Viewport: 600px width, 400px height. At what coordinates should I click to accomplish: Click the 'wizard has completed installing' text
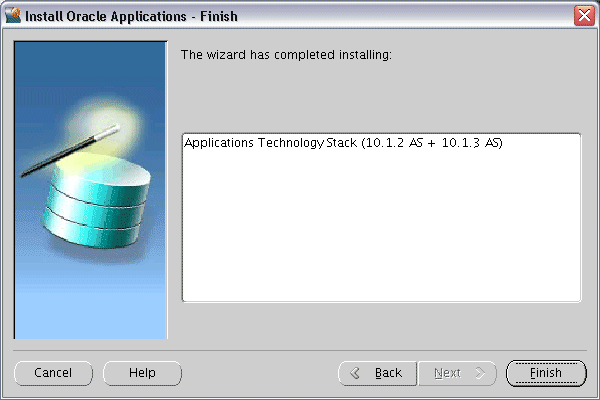tap(286, 55)
